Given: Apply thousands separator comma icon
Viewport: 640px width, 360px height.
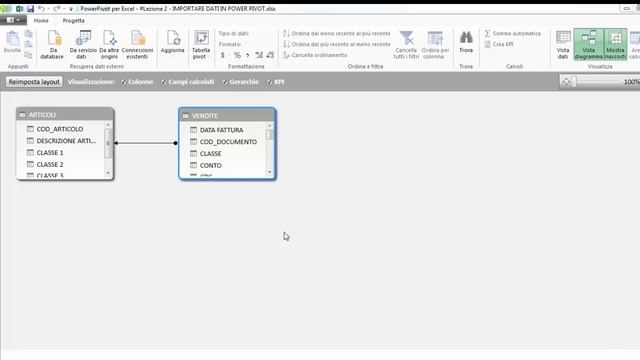Looking at the screenshot, I should 248,55.
